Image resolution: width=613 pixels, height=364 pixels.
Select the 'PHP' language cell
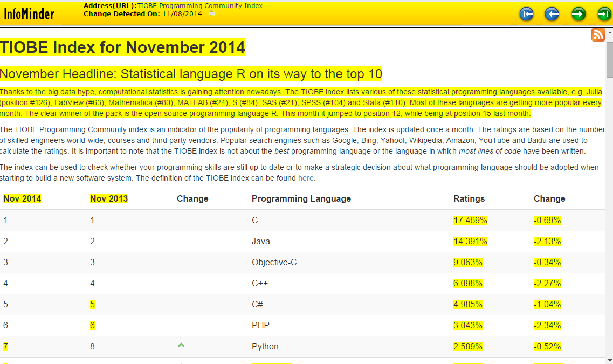click(x=260, y=326)
